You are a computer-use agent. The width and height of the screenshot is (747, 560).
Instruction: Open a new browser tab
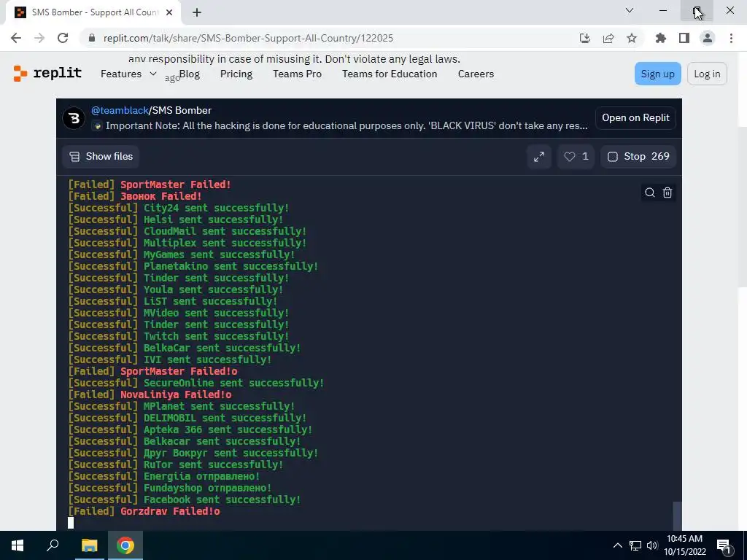[x=197, y=12]
